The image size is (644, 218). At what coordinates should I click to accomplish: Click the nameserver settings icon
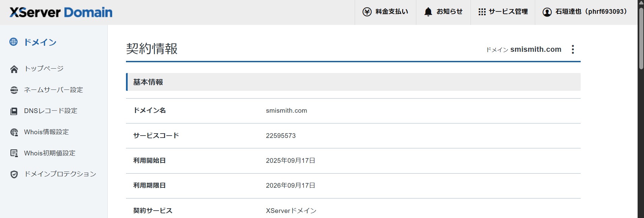point(14,90)
